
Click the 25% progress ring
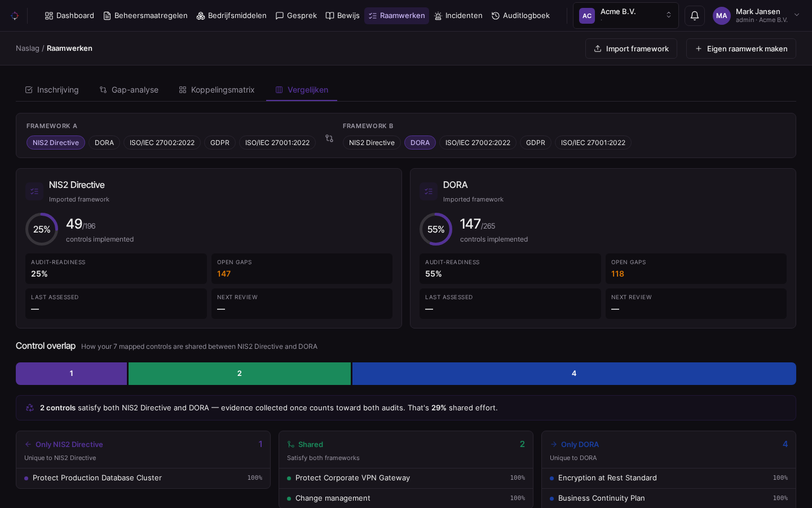click(42, 229)
